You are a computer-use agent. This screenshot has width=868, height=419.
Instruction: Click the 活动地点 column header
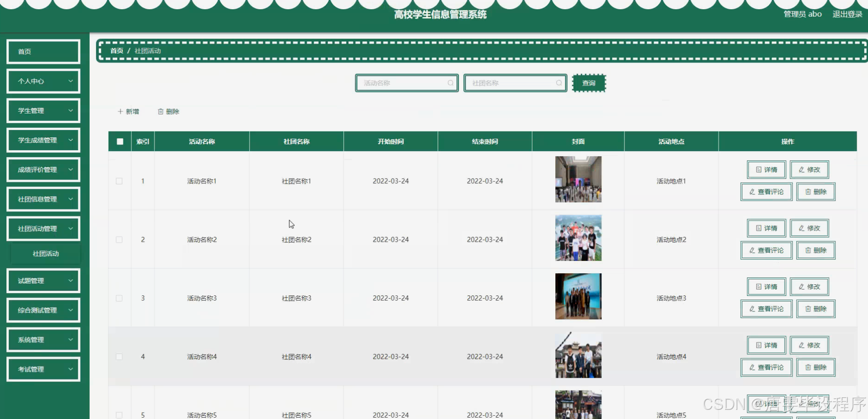pos(671,142)
